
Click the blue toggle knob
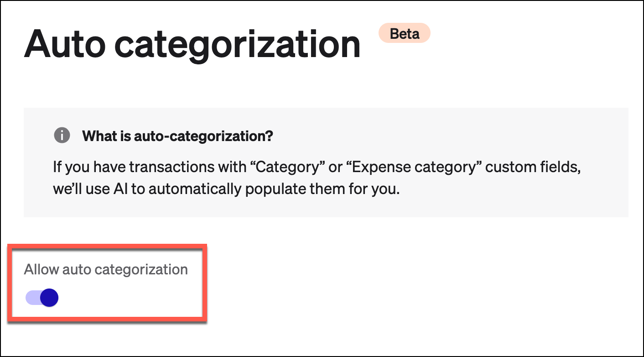click(x=49, y=298)
